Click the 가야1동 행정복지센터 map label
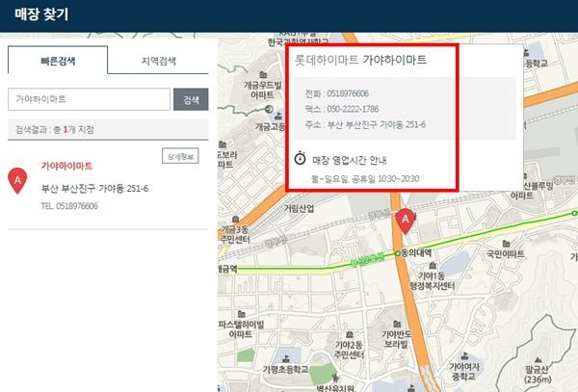The width and height of the screenshot is (578, 392). click(432, 280)
